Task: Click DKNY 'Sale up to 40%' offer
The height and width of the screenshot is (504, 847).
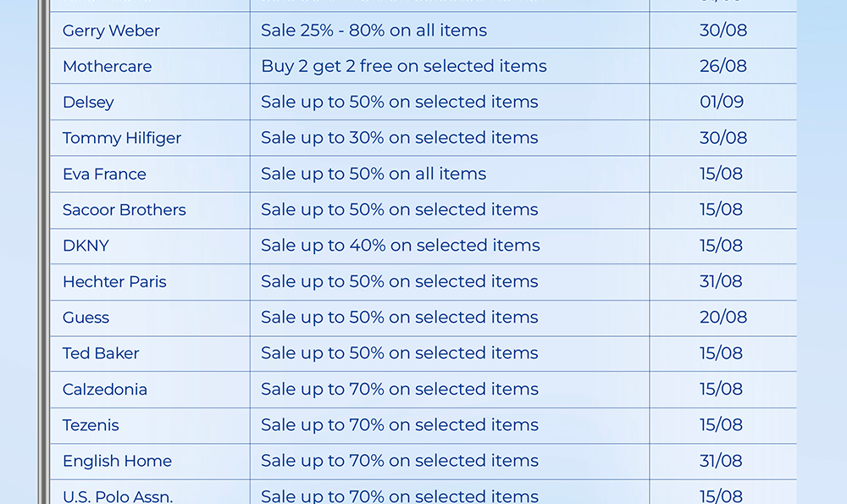Action: [x=400, y=246]
